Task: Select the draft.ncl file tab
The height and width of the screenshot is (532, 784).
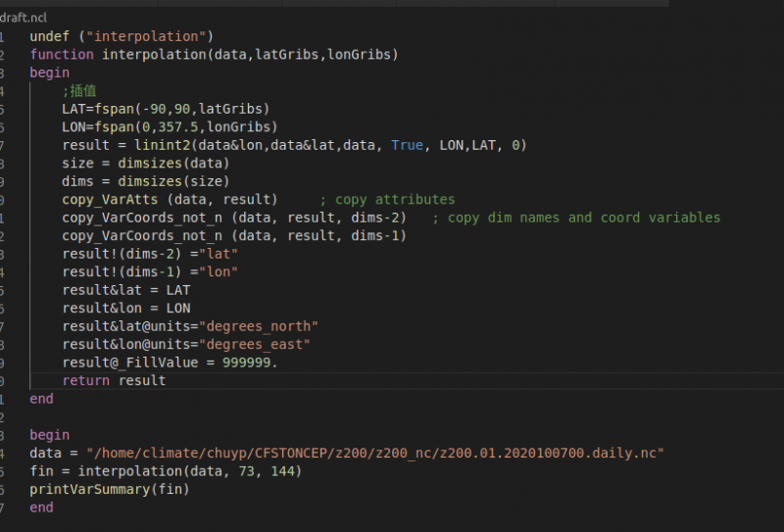Action: point(23,18)
